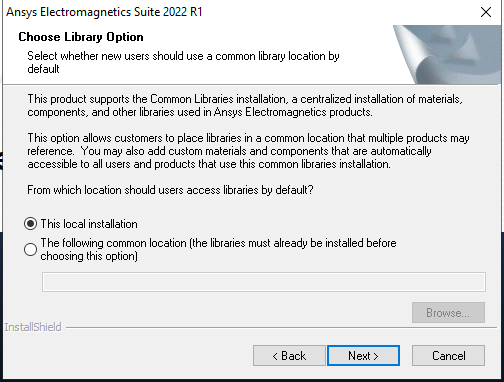Go to the previous step with Back
This screenshot has height=382, width=504.
289,356
